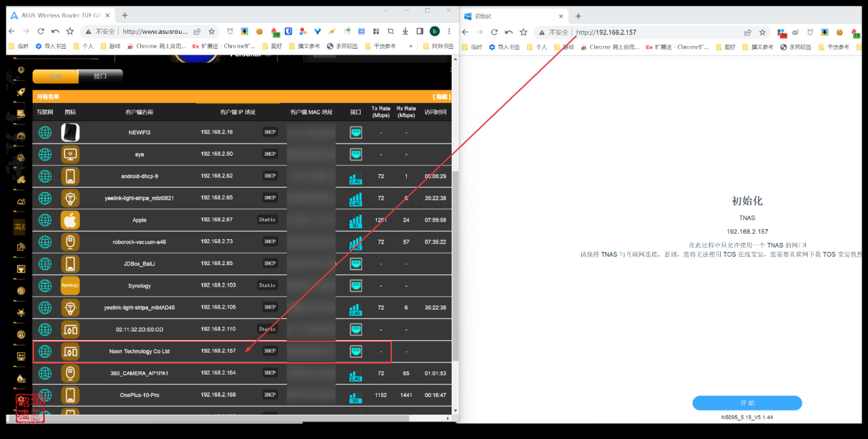868x439 pixels.
Task: Click reload button in ASUS router window
Action: point(41,31)
